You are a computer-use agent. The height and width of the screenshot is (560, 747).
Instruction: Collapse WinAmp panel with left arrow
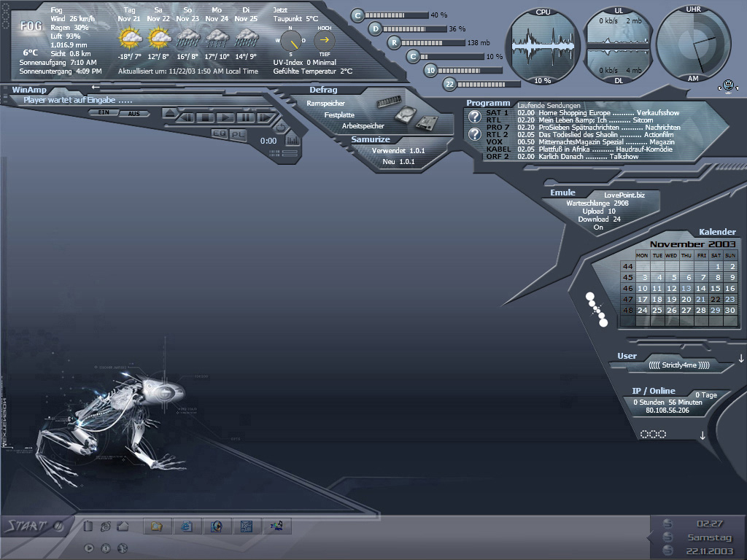pyautogui.click(x=96, y=87)
